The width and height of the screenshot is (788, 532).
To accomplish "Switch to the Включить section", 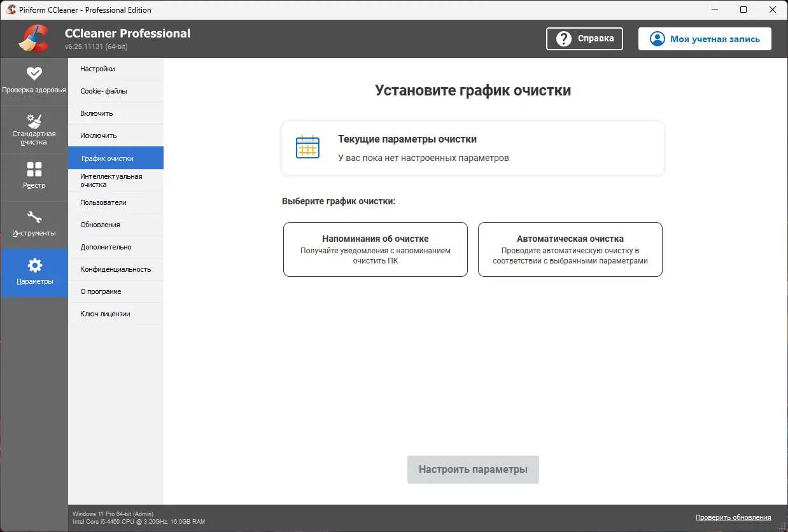I will tap(96, 113).
